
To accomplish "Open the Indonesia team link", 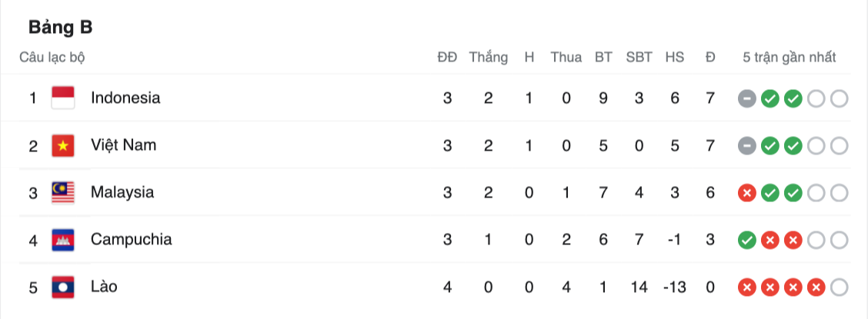I will point(125,98).
